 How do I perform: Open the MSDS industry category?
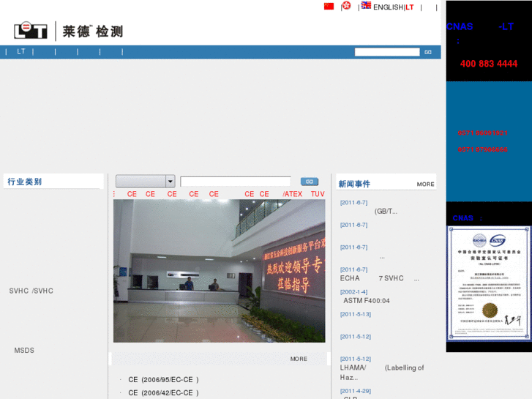click(24, 351)
